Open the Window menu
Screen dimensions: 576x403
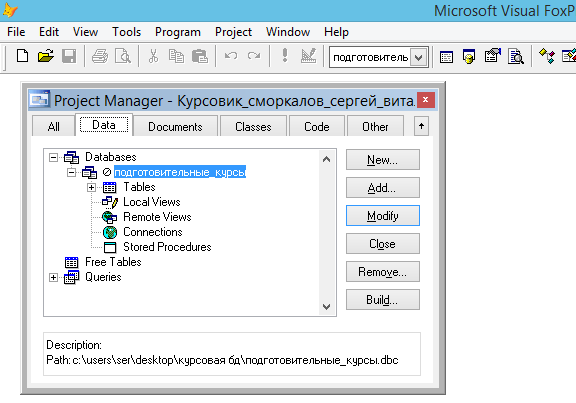pos(288,32)
